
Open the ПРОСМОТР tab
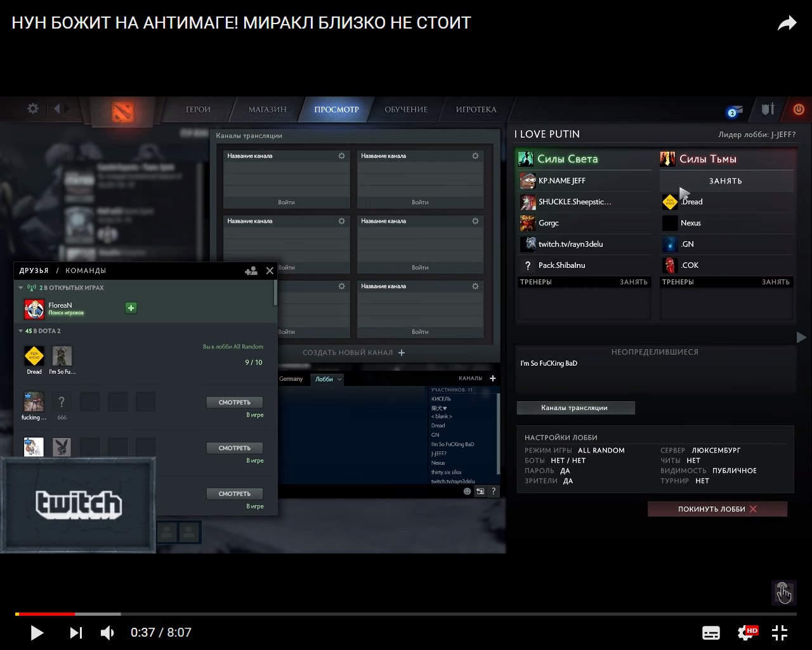336,109
